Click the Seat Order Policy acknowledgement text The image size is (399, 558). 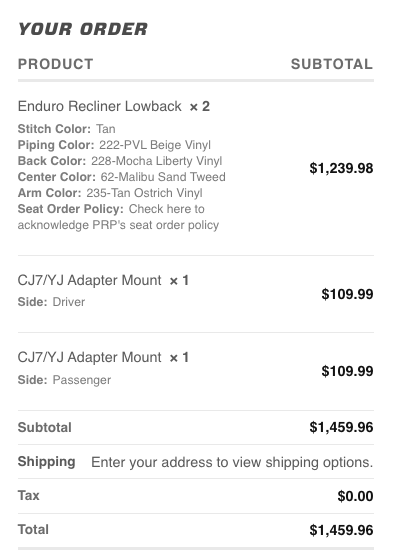(118, 217)
